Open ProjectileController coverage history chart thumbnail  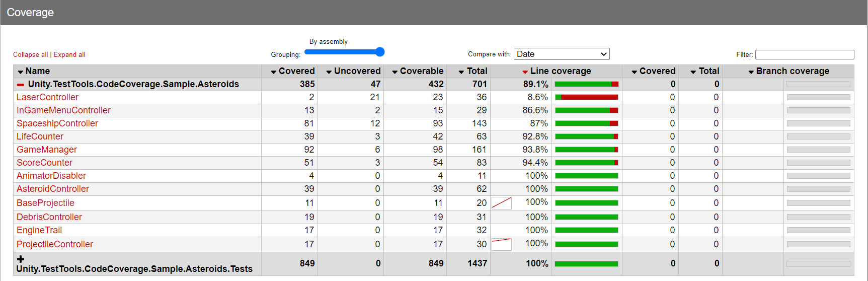(501, 244)
